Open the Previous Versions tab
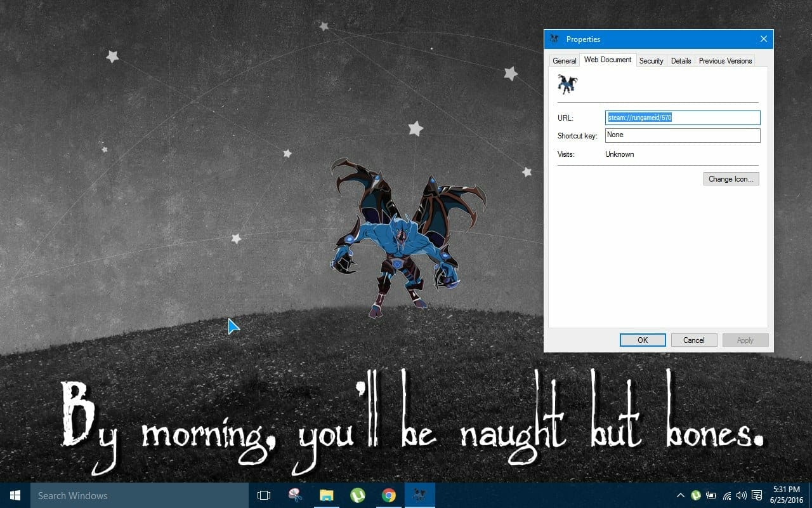Viewport: 812px width, 508px height. click(x=725, y=61)
